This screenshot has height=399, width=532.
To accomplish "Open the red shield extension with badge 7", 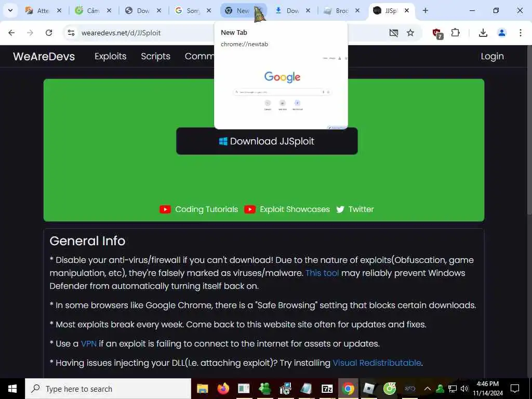I will tap(437, 33).
